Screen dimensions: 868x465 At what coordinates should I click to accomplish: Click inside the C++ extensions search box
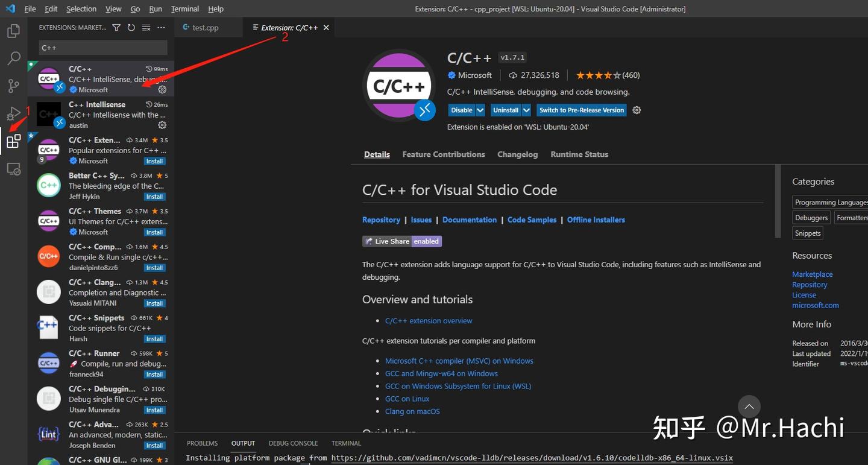(x=102, y=47)
